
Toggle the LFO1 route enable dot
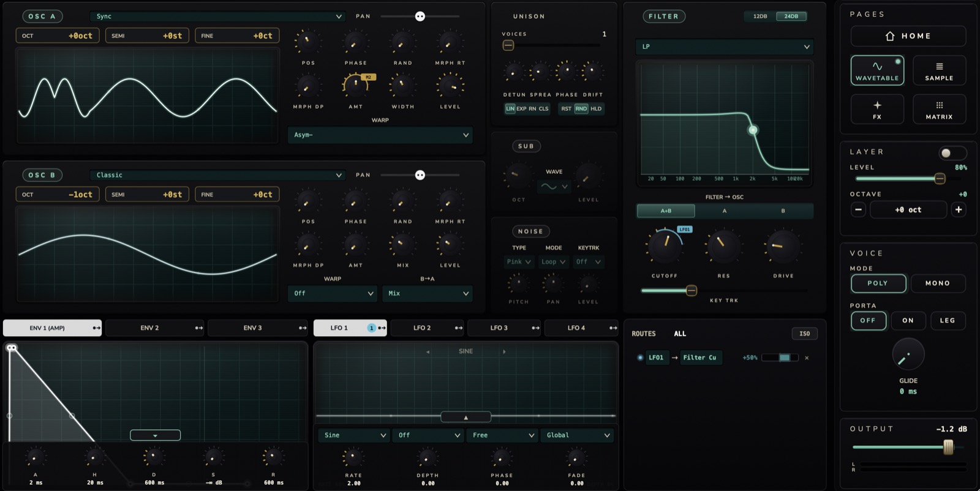coord(640,358)
